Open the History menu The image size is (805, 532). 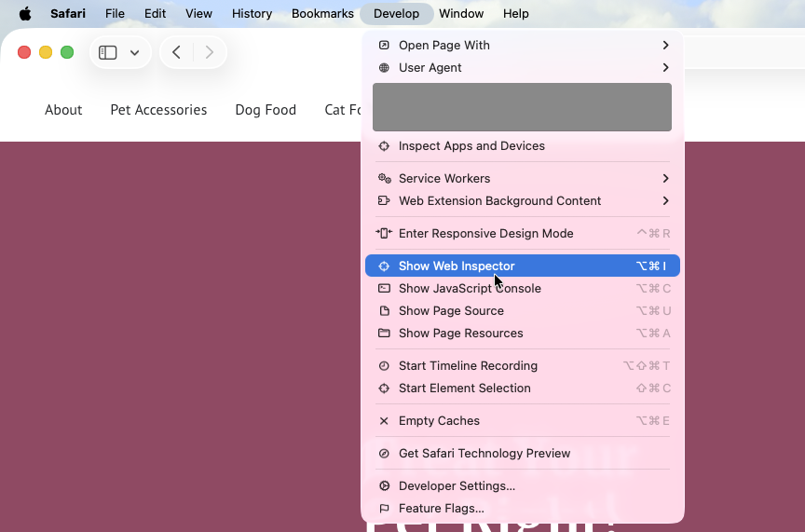point(252,13)
